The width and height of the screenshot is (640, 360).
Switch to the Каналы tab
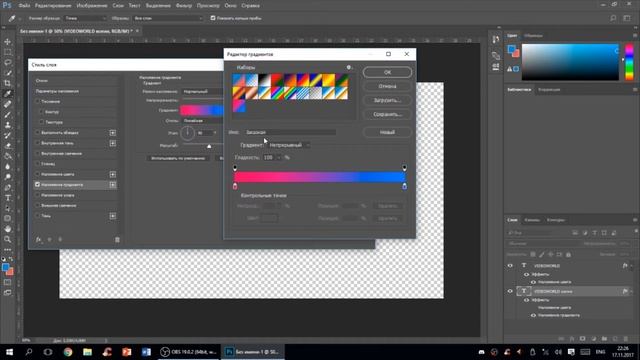pos(532,220)
